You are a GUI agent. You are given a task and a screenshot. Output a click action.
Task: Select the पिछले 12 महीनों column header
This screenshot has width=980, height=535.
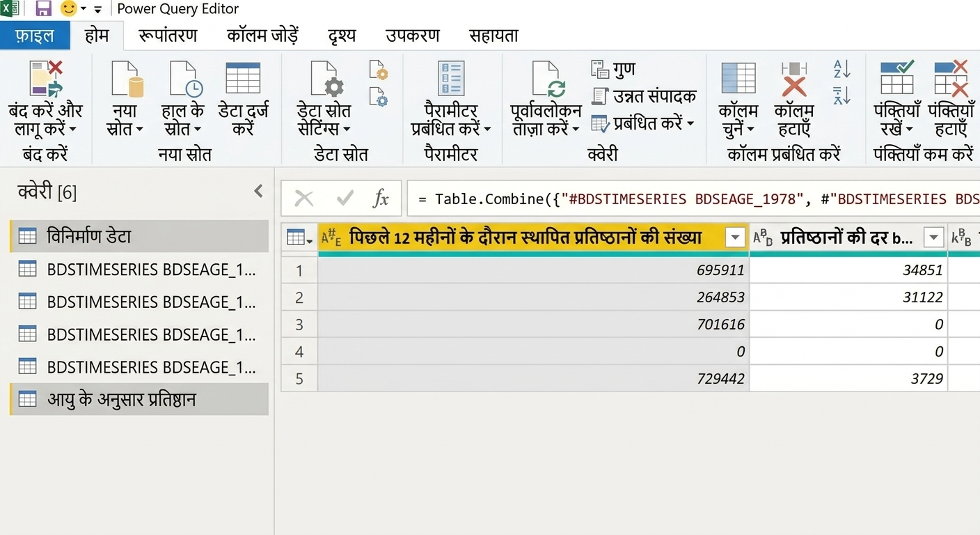(x=533, y=238)
